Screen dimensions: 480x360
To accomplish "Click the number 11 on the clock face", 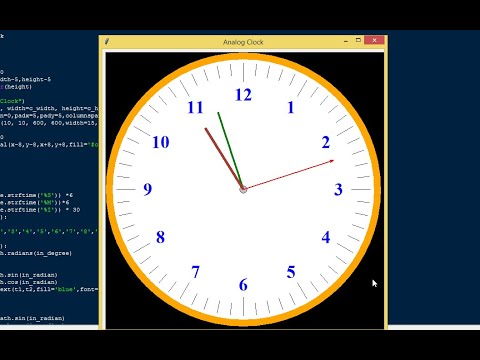I will pyautogui.click(x=196, y=108).
